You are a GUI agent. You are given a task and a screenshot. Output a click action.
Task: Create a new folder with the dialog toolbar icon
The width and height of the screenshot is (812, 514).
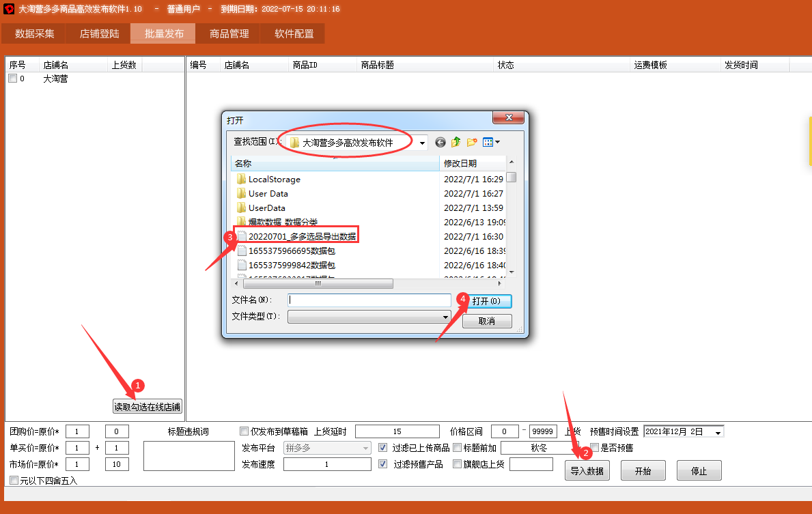472,143
